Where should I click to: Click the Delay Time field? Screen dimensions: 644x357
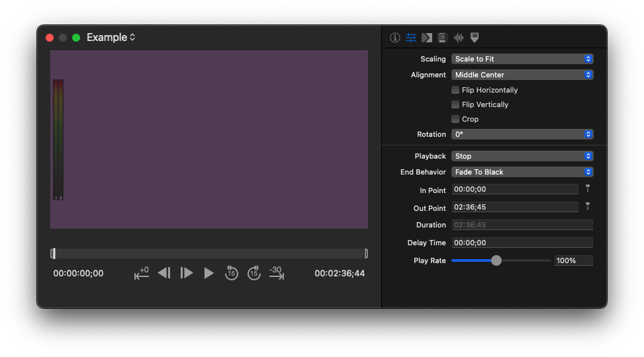click(522, 243)
